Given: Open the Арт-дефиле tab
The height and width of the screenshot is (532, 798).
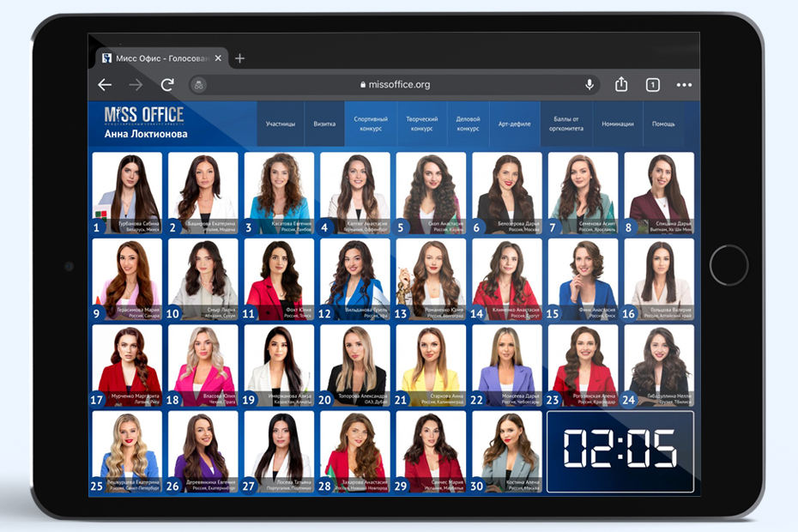Looking at the screenshot, I should click(515, 124).
